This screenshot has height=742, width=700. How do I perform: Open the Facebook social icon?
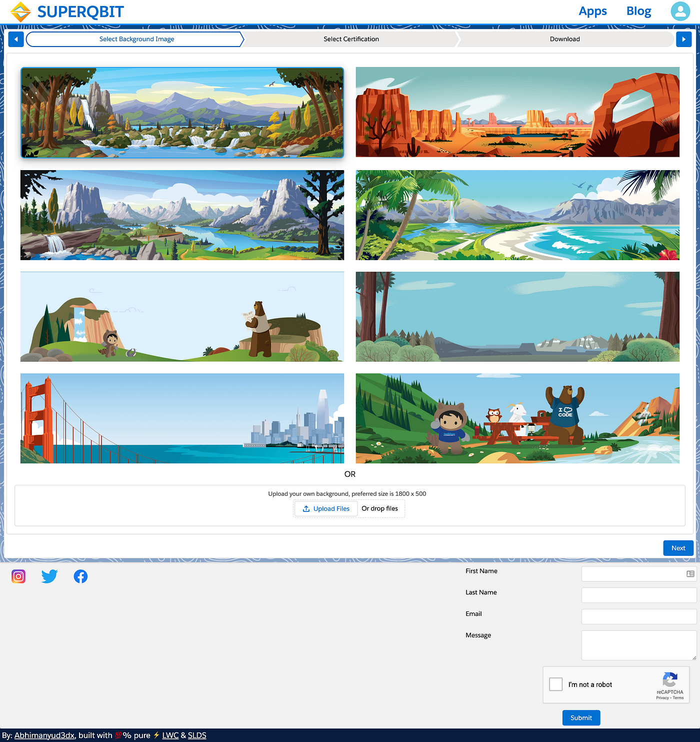point(80,576)
